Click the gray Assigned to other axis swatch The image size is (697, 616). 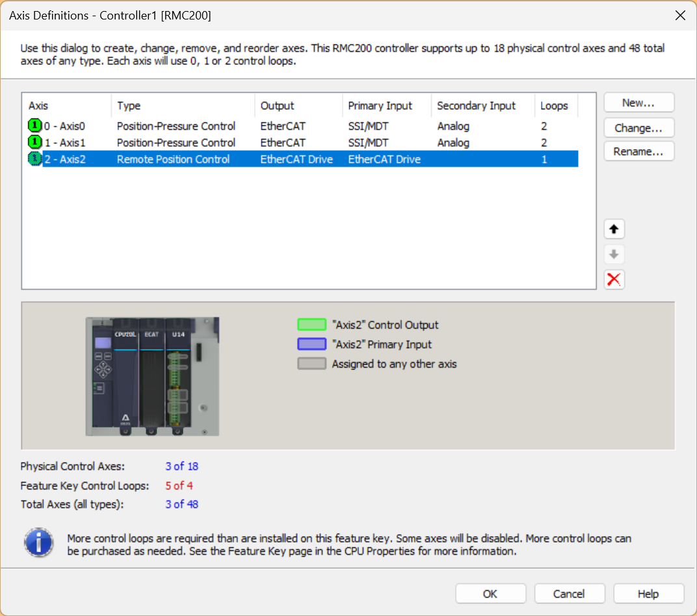311,364
